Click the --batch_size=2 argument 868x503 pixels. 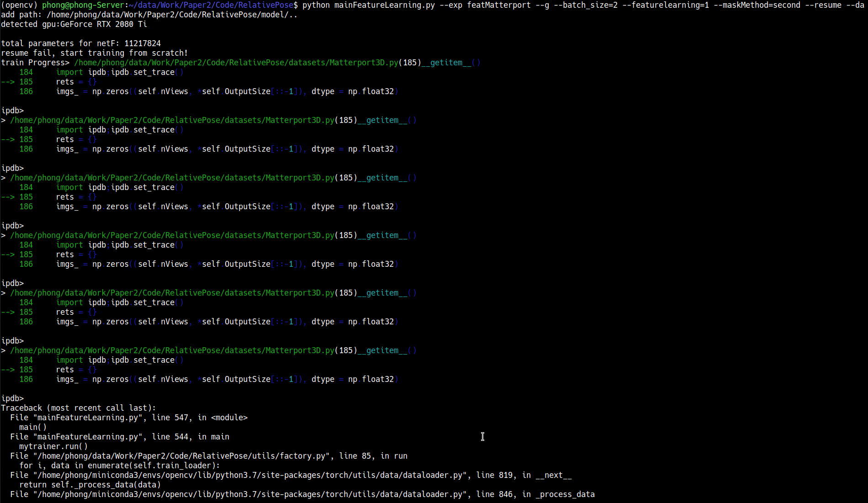[x=586, y=5]
